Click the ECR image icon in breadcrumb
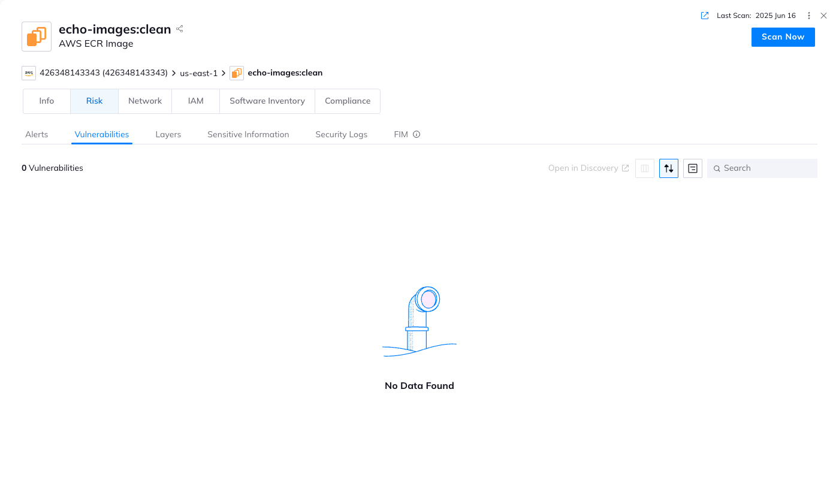Viewport: 839px width, 504px height. pos(237,73)
